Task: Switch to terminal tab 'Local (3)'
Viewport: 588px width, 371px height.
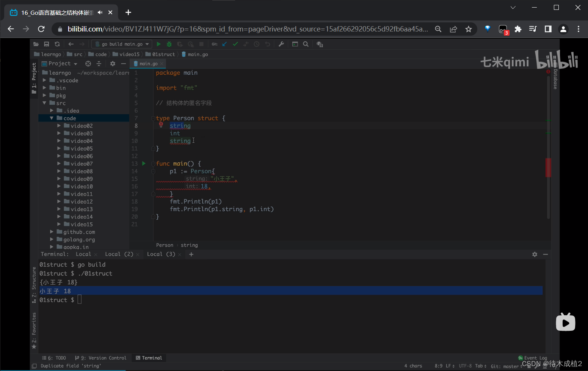Action: (161, 254)
